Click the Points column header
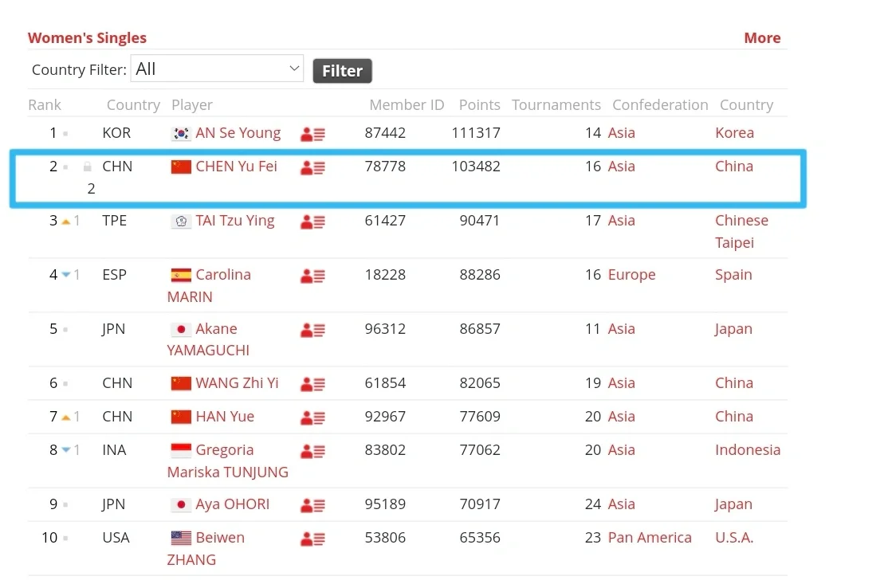This screenshot has width=888, height=588. coord(479,104)
